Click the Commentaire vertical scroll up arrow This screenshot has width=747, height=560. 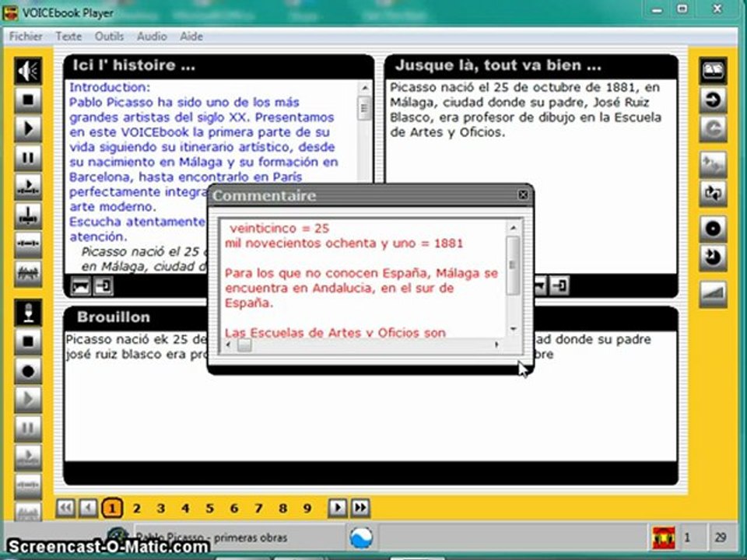[513, 228]
